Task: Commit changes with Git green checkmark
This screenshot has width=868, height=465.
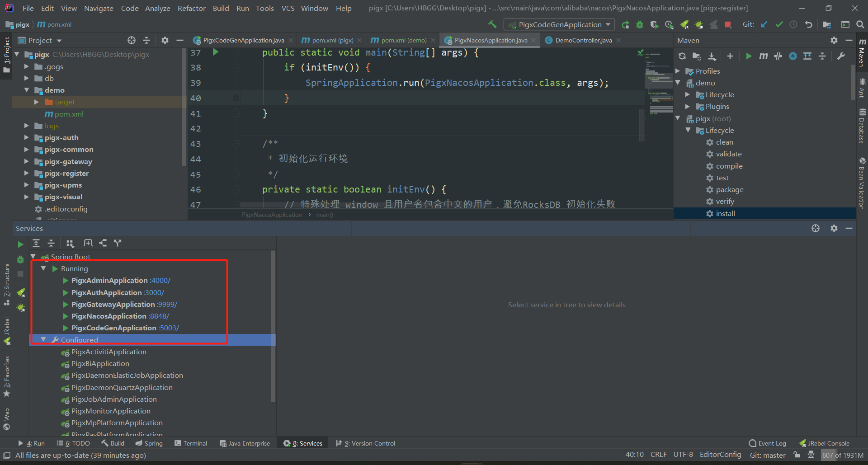Action: 779,25
